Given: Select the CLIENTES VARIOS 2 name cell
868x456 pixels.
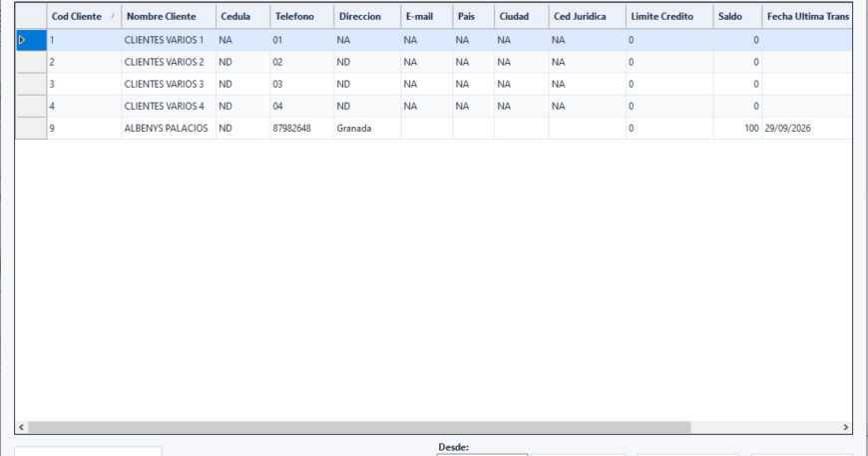Looking at the screenshot, I should [x=169, y=62].
